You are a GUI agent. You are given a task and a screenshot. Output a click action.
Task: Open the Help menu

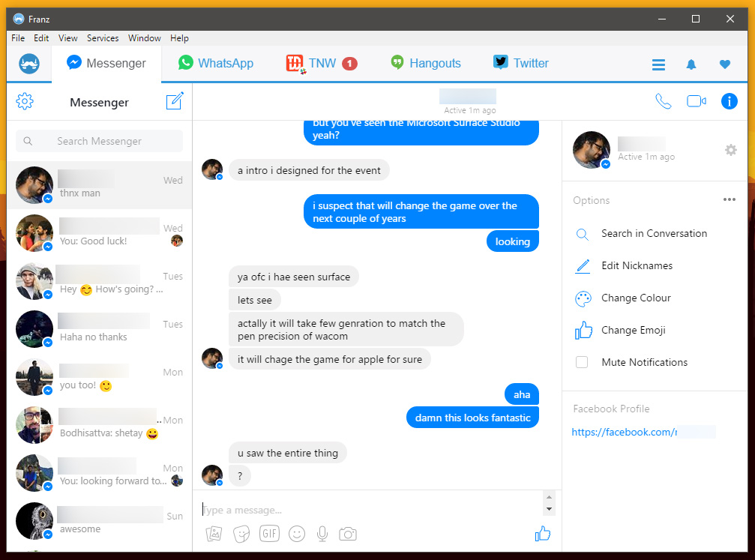click(179, 38)
